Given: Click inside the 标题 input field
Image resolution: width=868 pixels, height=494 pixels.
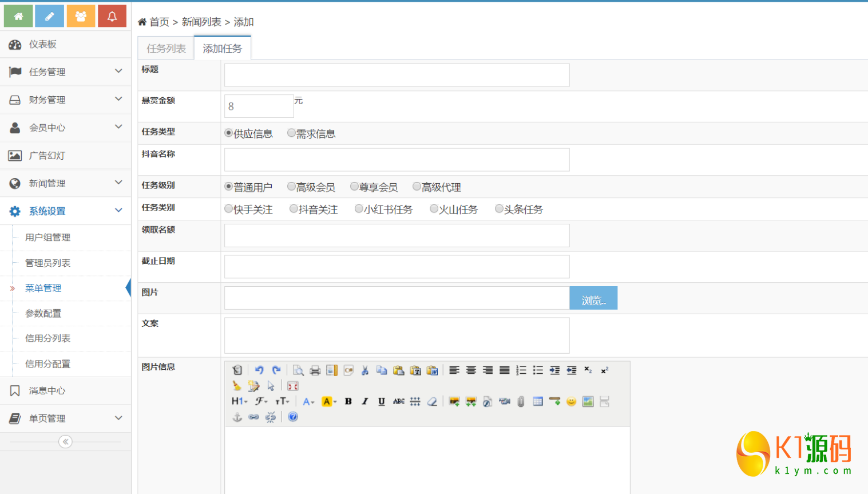Looking at the screenshot, I should pyautogui.click(x=397, y=75).
